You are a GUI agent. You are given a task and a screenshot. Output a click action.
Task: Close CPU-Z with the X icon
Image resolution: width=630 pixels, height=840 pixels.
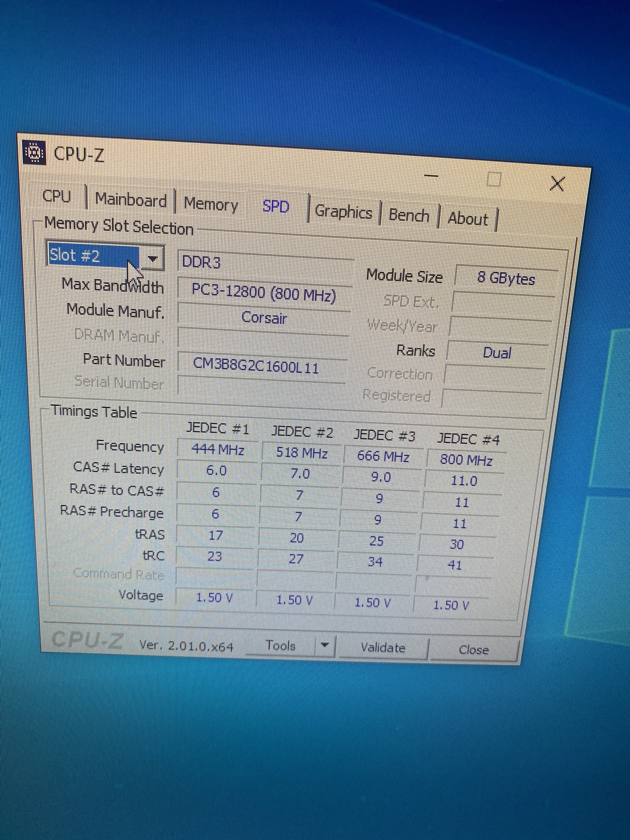pos(557,184)
